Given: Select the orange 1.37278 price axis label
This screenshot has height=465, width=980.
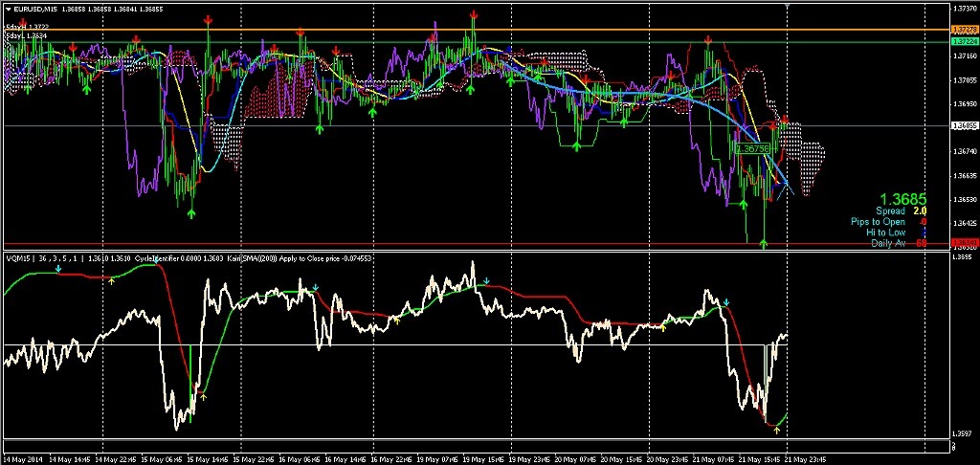Looking at the screenshot, I should 963,32.
